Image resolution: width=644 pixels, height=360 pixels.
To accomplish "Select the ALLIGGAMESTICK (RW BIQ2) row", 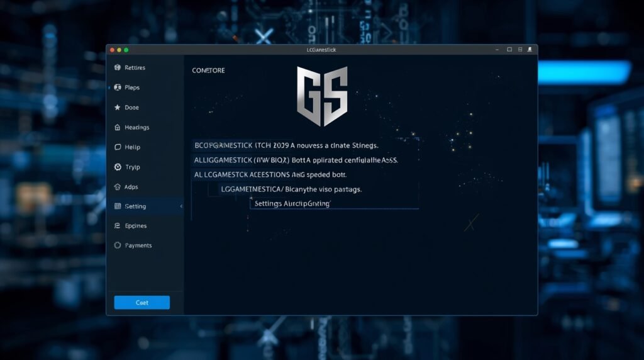I will pyautogui.click(x=296, y=160).
